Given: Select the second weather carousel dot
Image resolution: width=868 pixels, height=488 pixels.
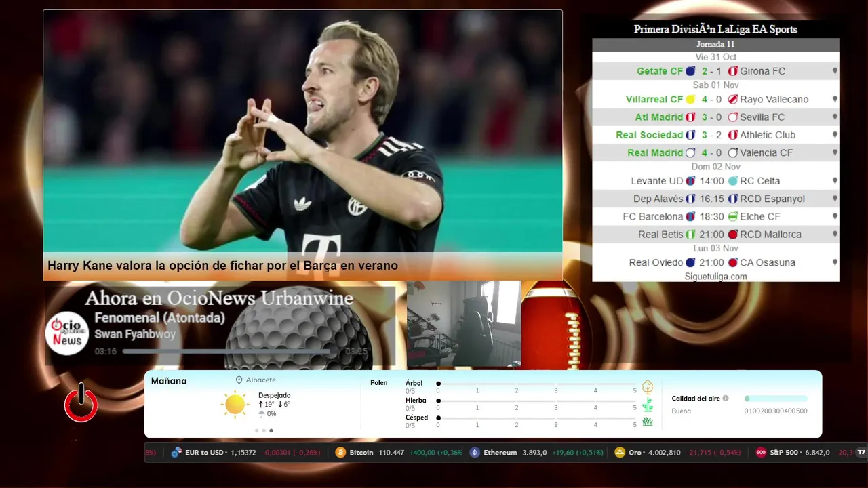Looking at the screenshot, I should tap(264, 430).
